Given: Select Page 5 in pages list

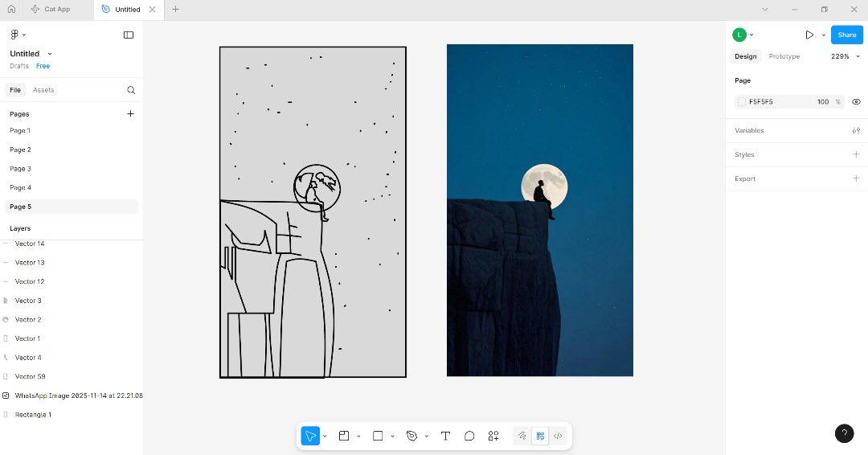Looking at the screenshot, I should 72,207.
